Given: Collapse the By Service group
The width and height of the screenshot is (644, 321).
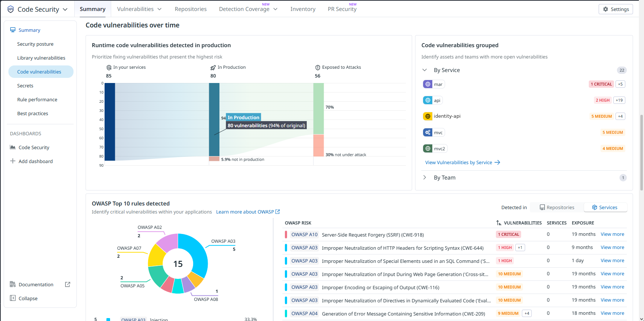Looking at the screenshot, I should coord(425,70).
